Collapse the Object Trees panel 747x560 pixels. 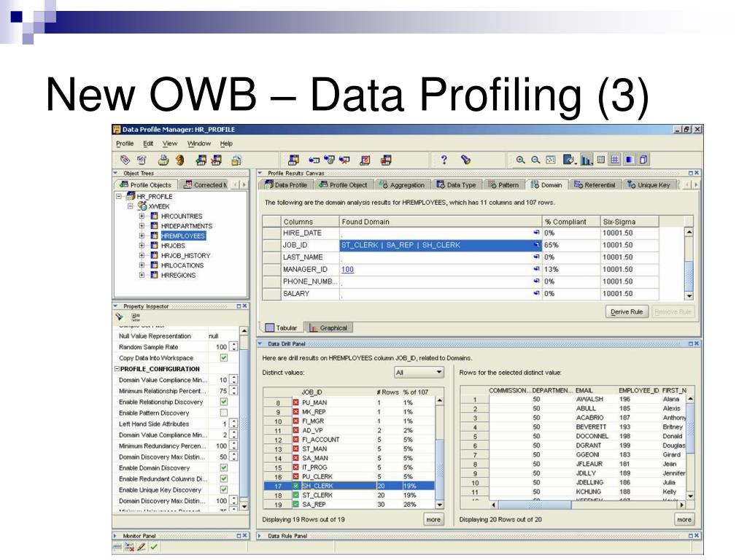[116, 173]
